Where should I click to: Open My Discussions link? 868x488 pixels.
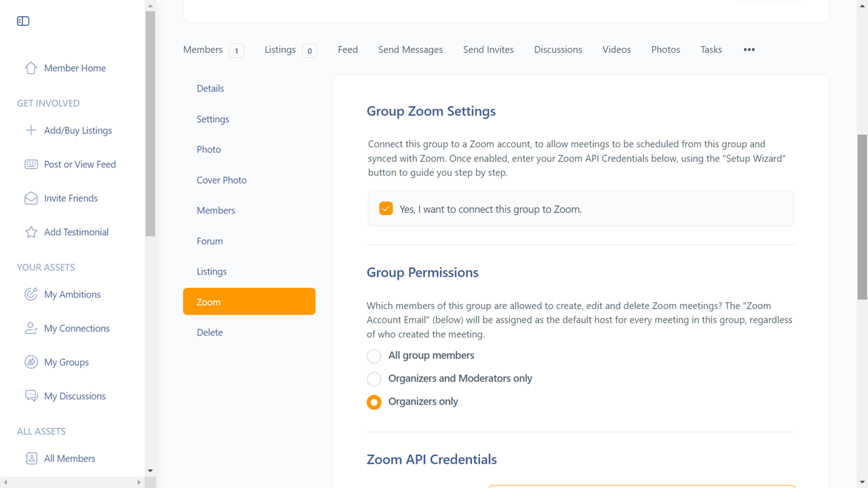[75, 396]
